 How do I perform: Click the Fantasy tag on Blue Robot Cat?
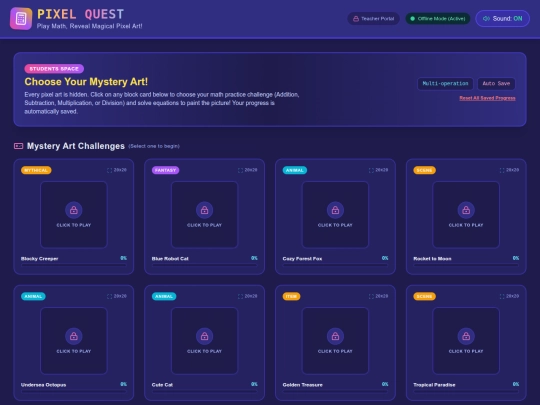point(165,170)
